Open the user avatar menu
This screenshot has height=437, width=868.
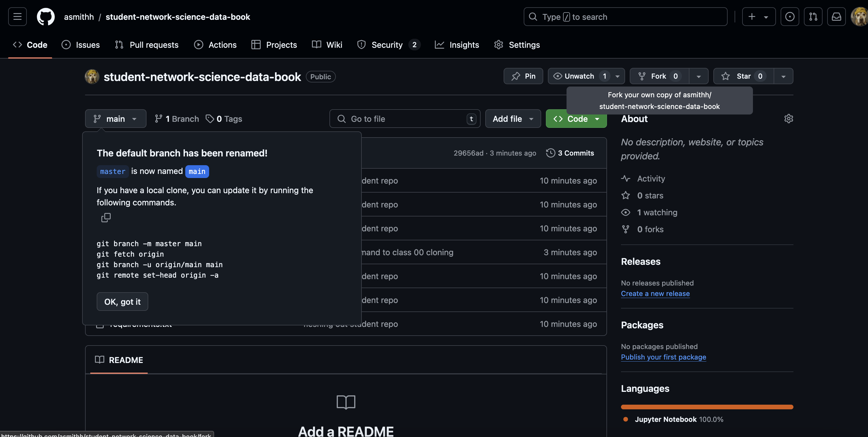pyautogui.click(x=859, y=17)
